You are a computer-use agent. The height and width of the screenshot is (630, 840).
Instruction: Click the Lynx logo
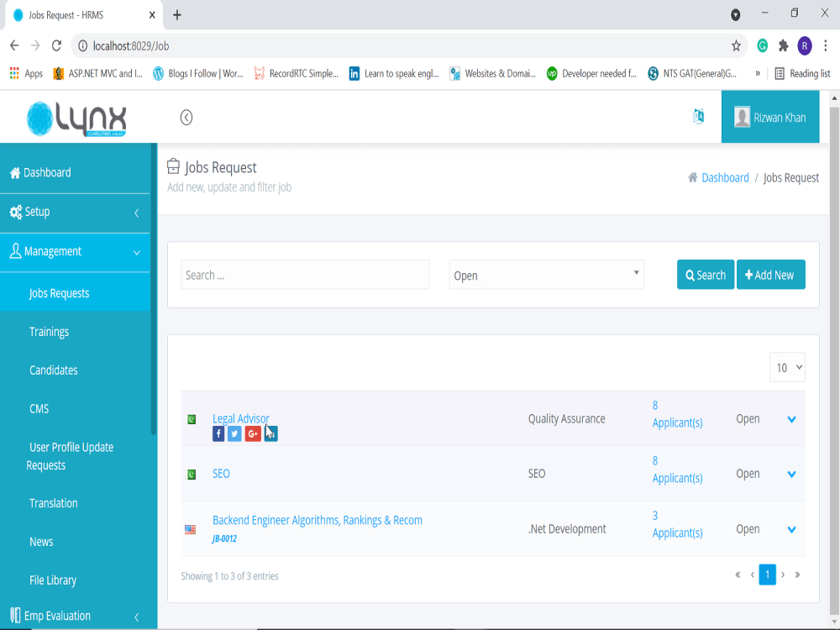[x=76, y=118]
